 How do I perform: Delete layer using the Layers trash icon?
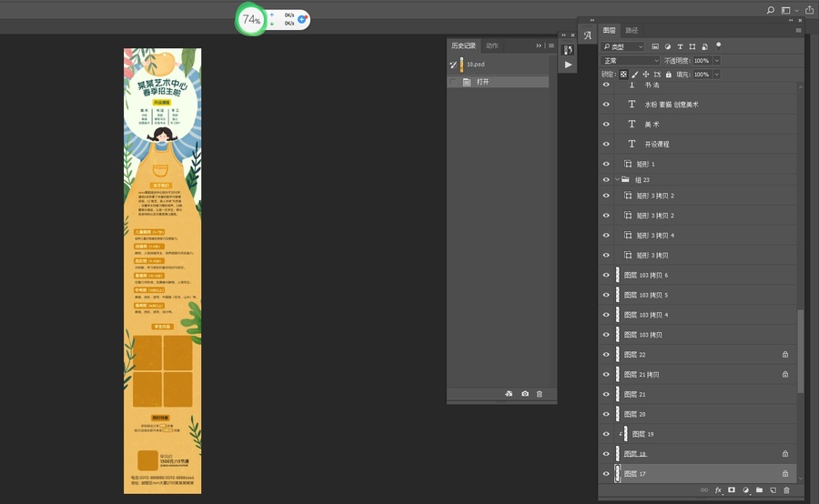786,489
